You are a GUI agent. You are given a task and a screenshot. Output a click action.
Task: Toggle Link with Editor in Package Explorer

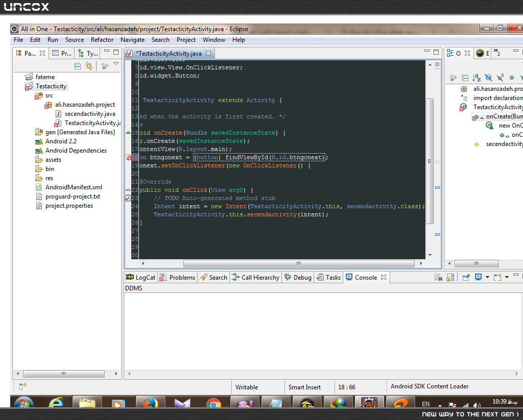(x=89, y=66)
